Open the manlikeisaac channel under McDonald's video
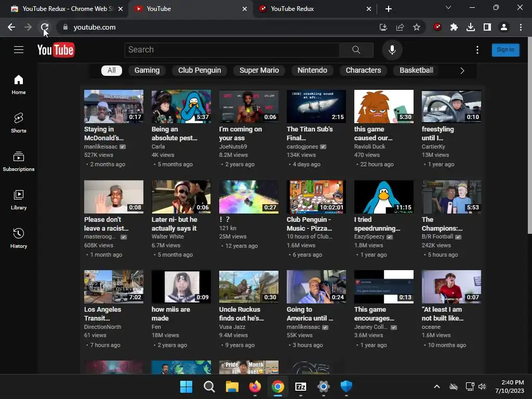532x399 pixels. coord(101,147)
